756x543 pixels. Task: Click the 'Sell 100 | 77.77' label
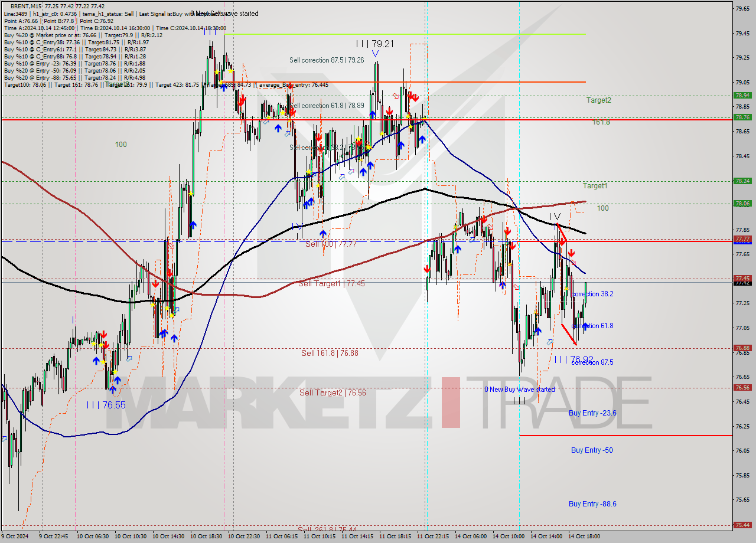(x=331, y=244)
